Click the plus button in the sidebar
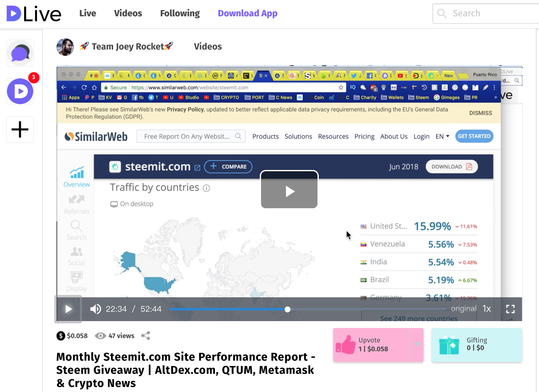539x392 pixels. click(x=20, y=130)
